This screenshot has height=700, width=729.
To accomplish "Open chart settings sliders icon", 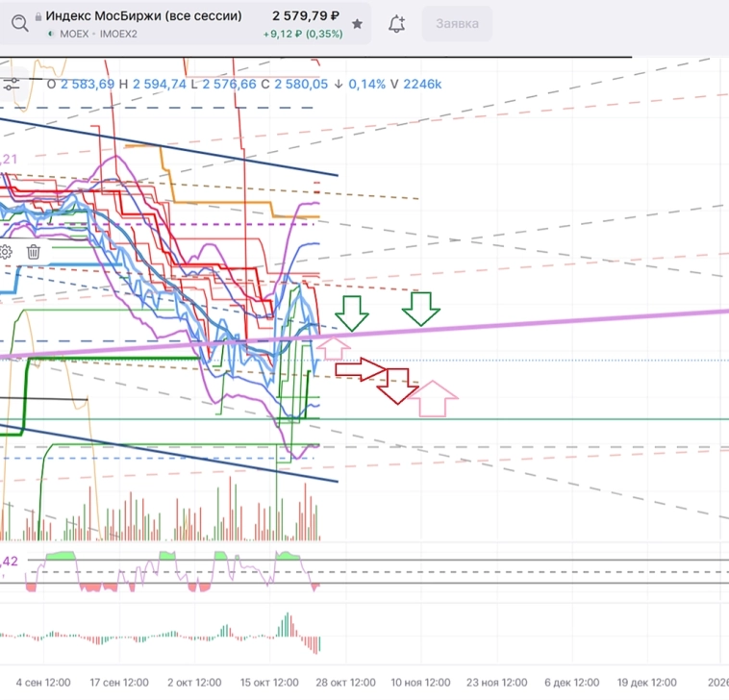I will (x=12, y=85).
